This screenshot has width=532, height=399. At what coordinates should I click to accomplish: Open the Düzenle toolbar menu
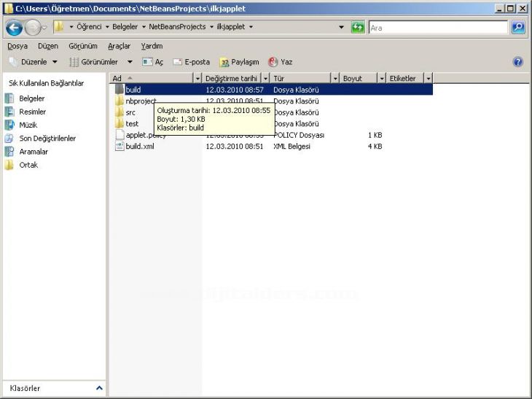[34, 62]
